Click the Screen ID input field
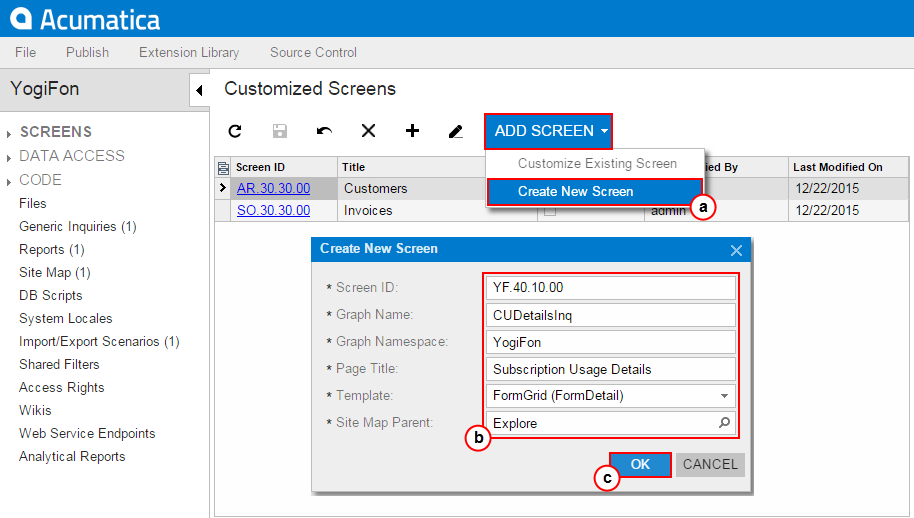 coord(611,287)
